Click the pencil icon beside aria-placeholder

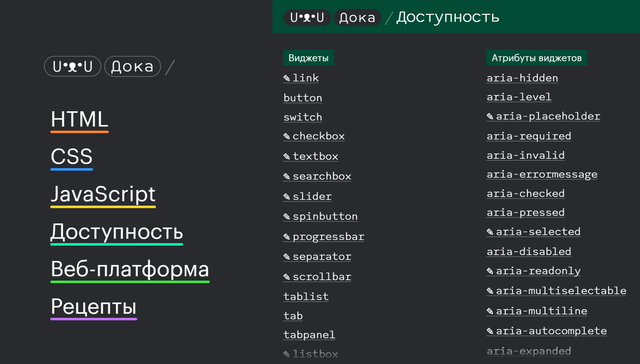click(x=490, y=116)
